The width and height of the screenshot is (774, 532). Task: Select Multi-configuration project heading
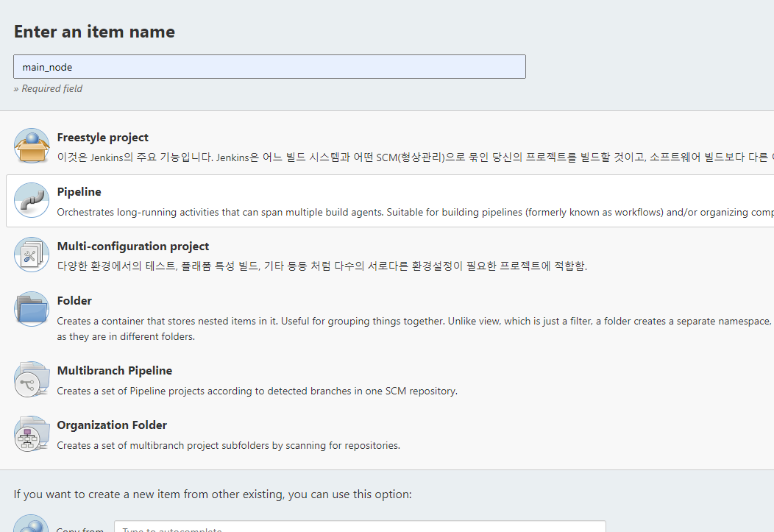(x=132, y=246)
